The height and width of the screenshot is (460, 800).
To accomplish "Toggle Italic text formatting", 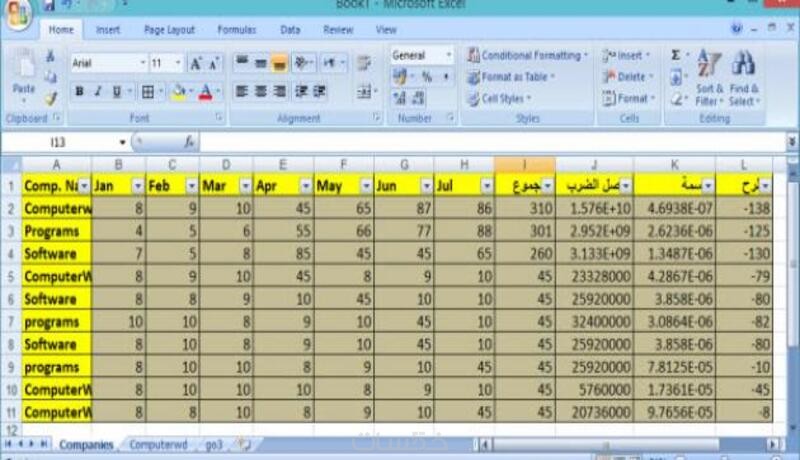I will [x=98, y=91].
